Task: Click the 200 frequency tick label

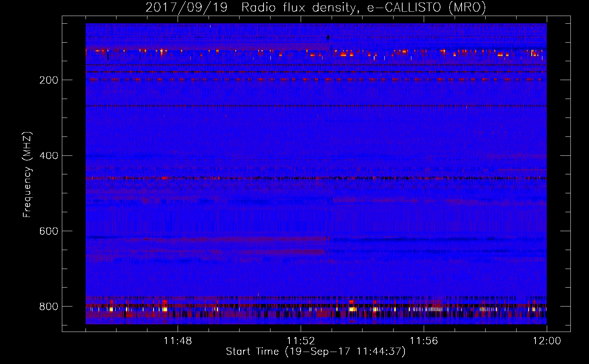Action: coord(49,80)
